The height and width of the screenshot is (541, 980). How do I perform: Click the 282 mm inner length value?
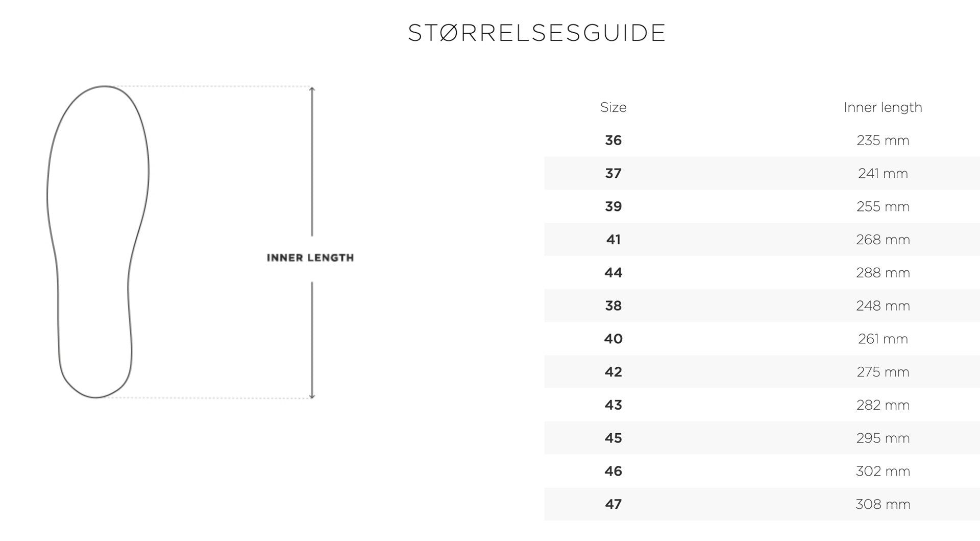pos(883,405)
